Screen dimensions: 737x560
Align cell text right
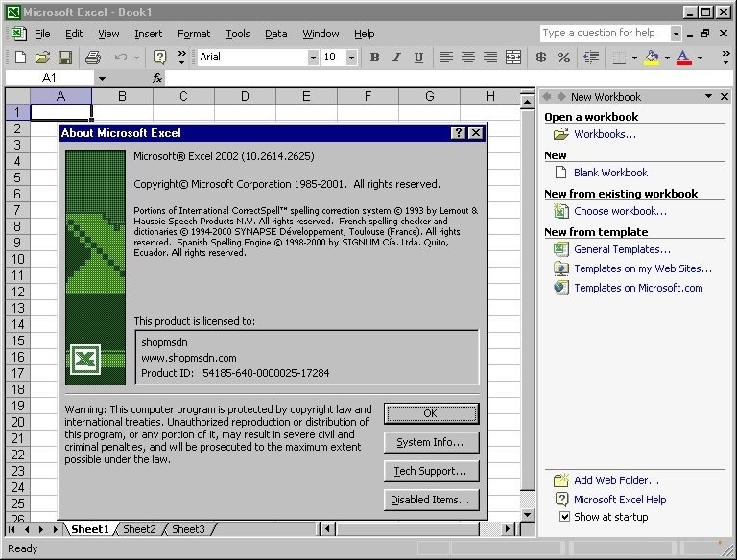pyautogui.click(x=490, y=58)
